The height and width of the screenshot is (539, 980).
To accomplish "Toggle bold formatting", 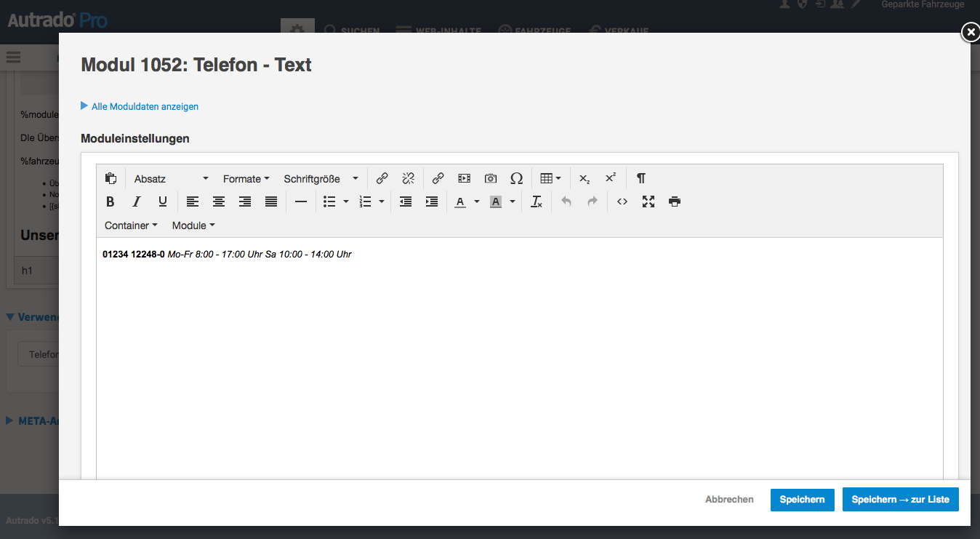I will pos(111,201).
